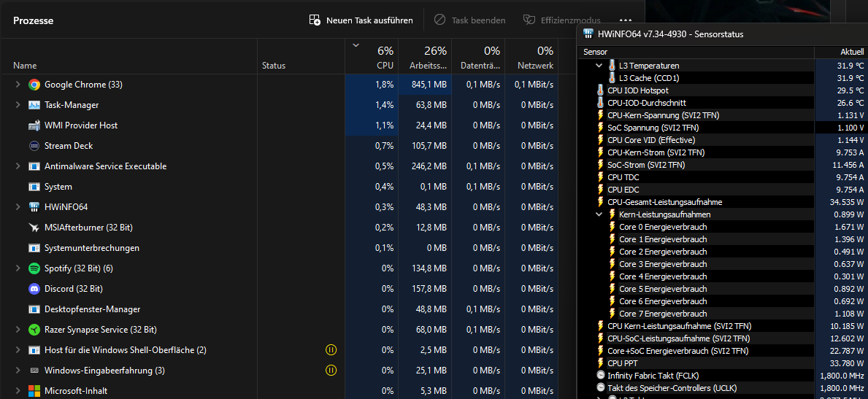Select Takt des Speicher-Controllers (UCLK) row

[x=723, y=388]
